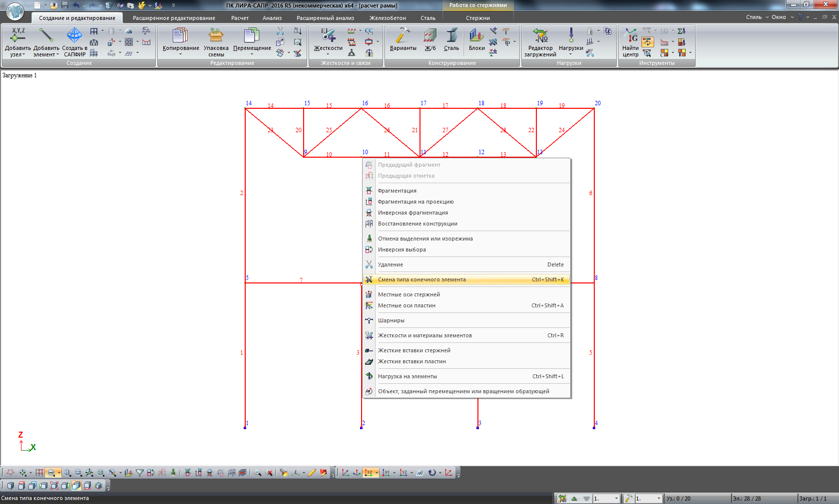Switch to the Расчет tab
The width and height of the screenshot is (839, 504).
(240, 18)
